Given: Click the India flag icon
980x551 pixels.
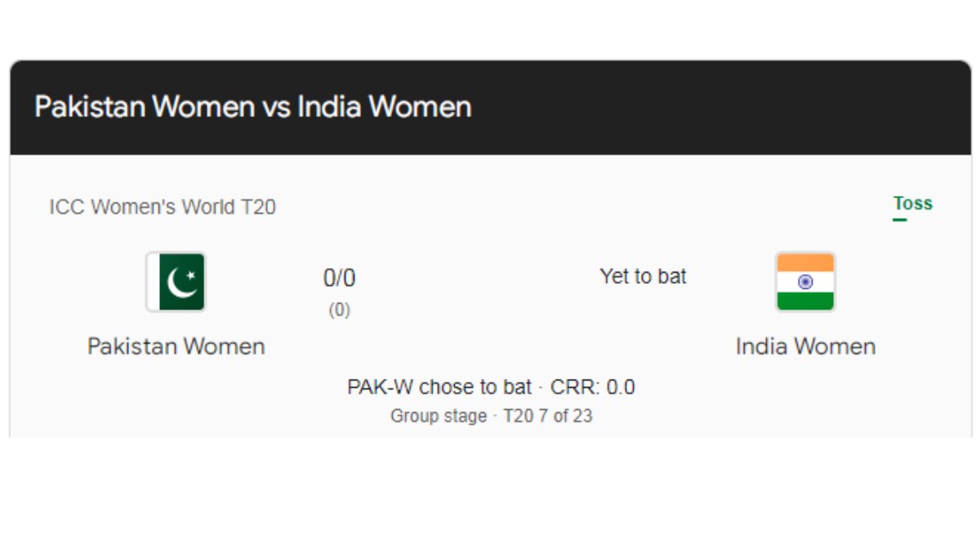Looking at the screenshot, I should click(x=805, y=282).
